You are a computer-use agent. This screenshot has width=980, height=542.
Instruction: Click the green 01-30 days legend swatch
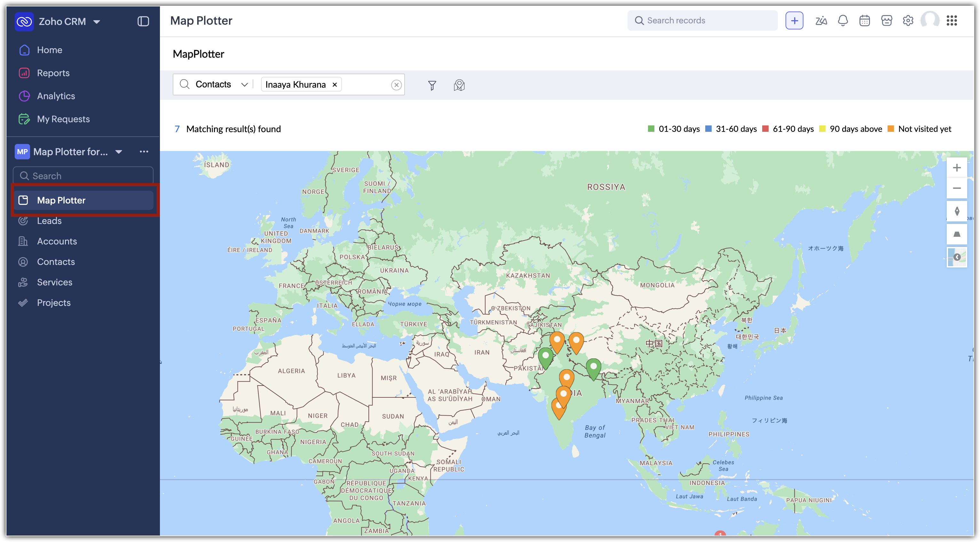pos(651,129)
